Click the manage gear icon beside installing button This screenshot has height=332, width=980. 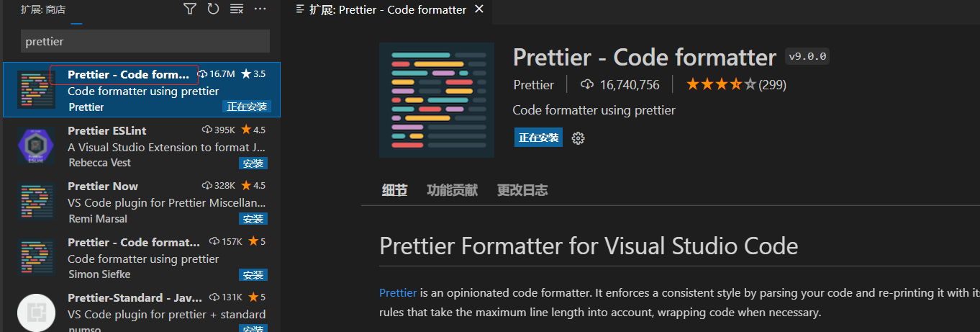click(578, 138)
